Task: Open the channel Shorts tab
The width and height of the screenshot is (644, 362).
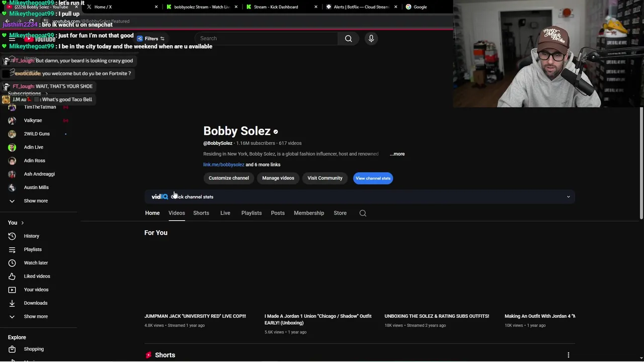Action: click(x=201, y=213)
